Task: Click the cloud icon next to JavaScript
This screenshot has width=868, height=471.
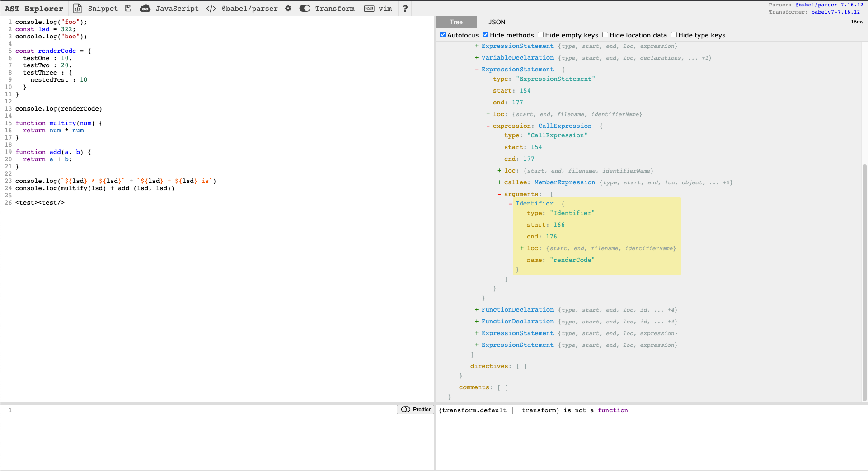Action: (145, 8)
